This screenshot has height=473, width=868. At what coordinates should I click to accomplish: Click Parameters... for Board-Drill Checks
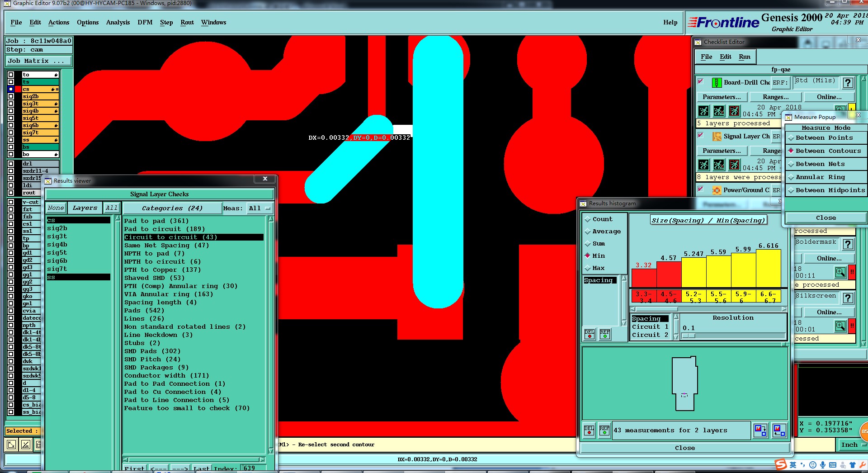722,97
